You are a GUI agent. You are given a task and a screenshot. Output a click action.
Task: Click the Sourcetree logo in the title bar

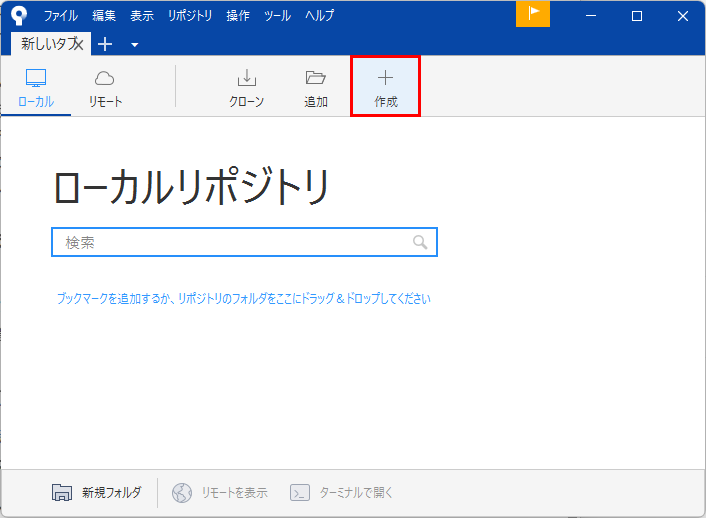[18, 15]
